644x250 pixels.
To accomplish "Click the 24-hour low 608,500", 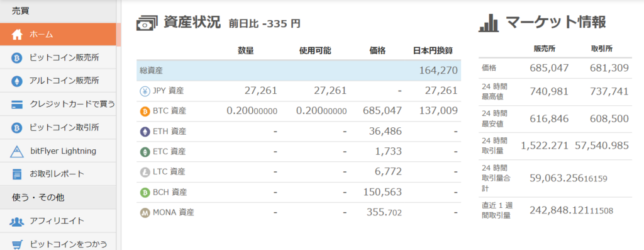I will tap(609, 119).
